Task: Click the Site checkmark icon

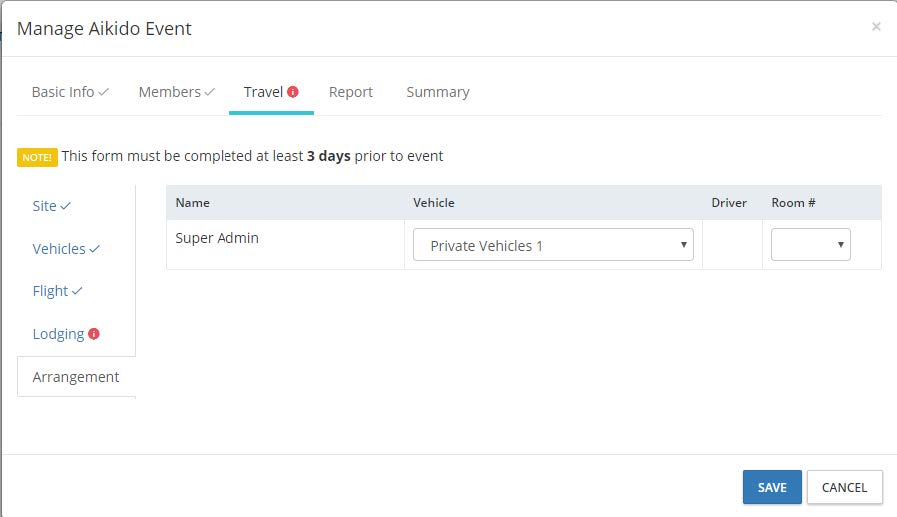Action: [x=66, y=206]
